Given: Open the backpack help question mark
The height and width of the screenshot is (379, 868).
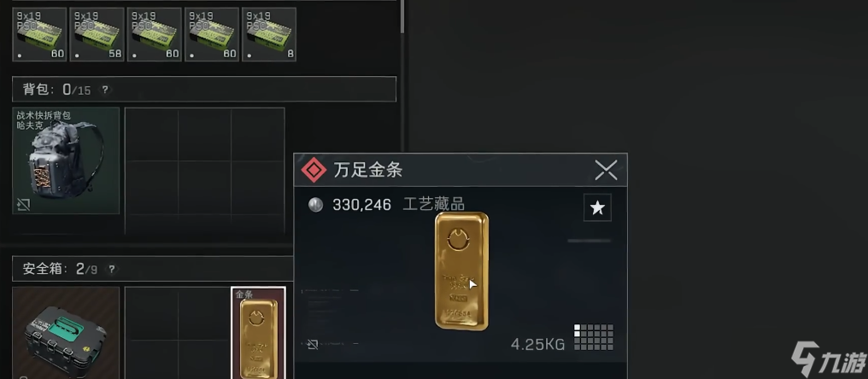Looking at the screenshot, I should pos(104,90).
